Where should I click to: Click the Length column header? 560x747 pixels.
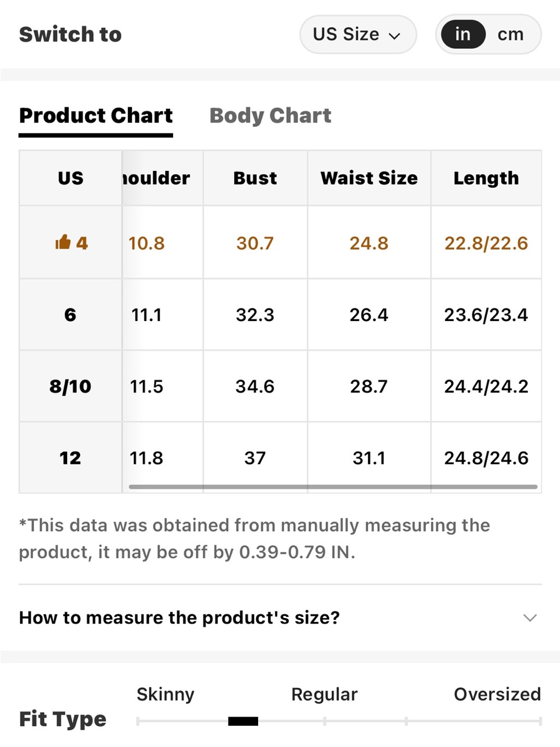pos(486,178)
